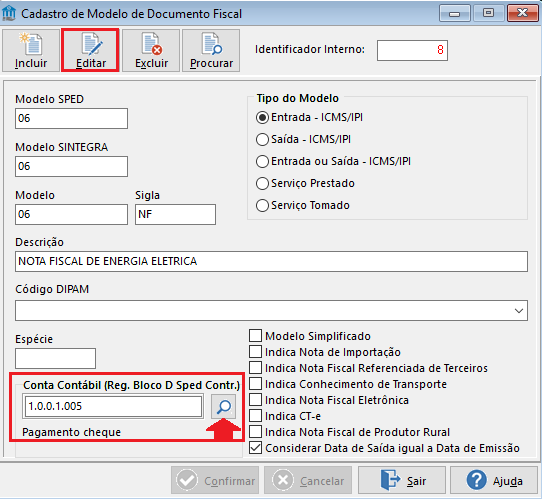Click the Pagamento cheque account description

71,432
